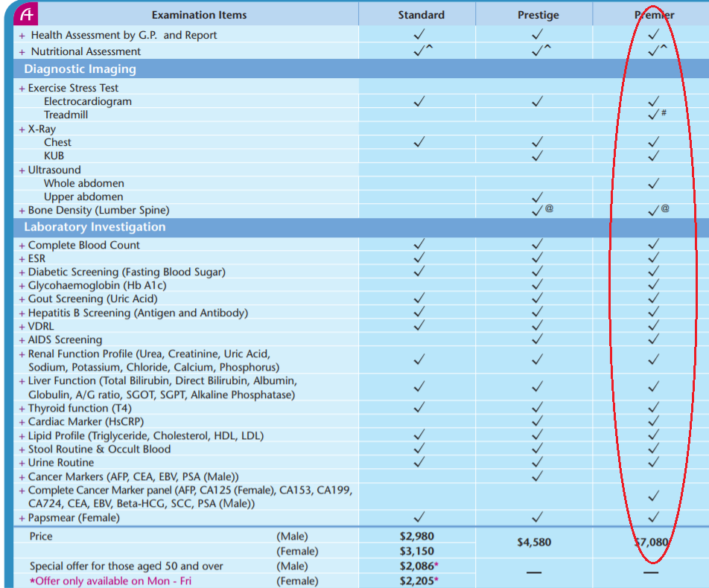Click the Premier checkmark for Complete Cancer Marker panel
Viewport: 709px width, 588px height.
click(653, 496)
